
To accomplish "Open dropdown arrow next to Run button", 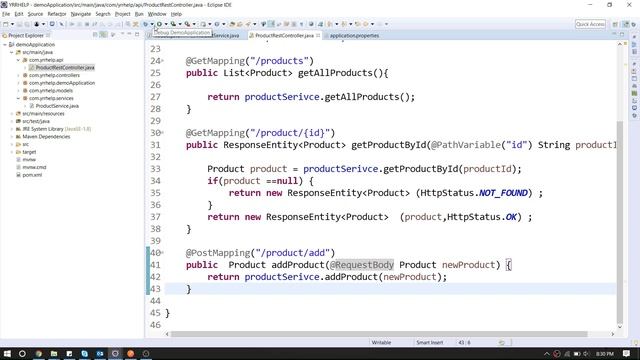I will (166, 24).
